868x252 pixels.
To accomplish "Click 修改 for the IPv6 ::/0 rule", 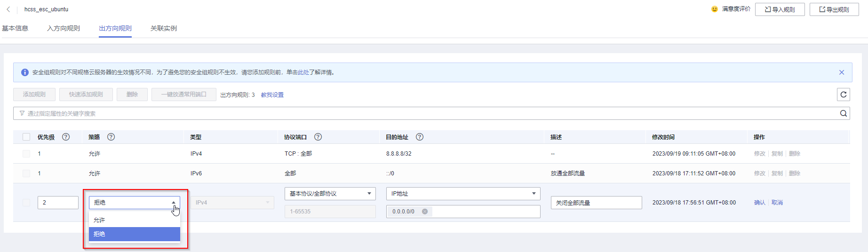I will [760, 173].
